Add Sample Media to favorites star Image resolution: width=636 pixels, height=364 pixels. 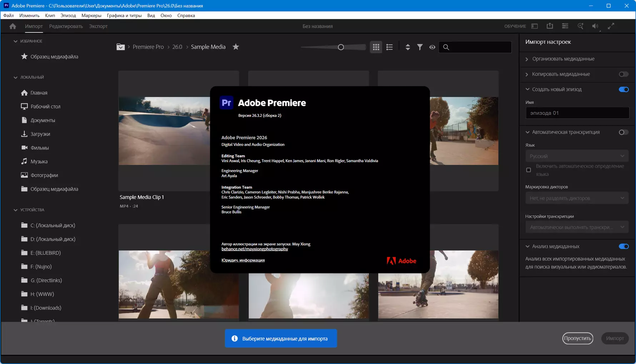tap(236, 47)
